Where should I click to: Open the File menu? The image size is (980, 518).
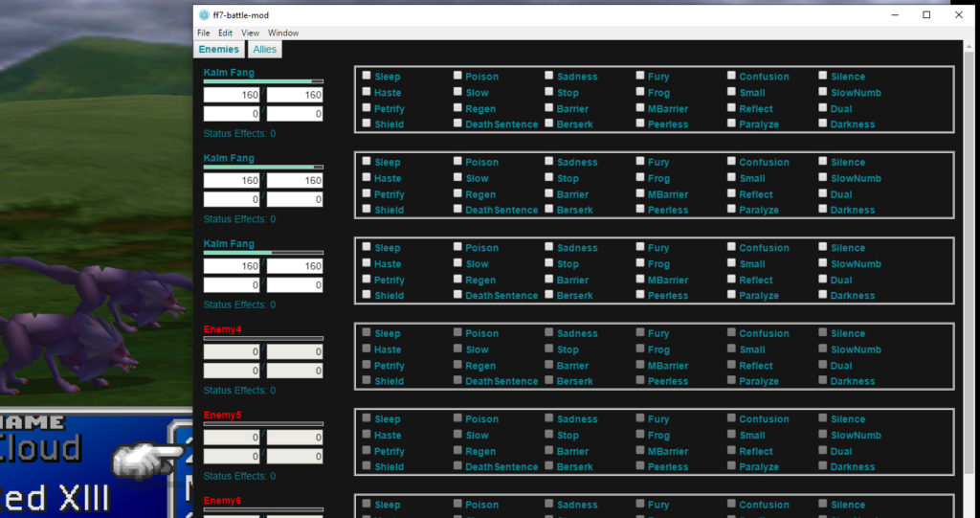coord(204,33)
